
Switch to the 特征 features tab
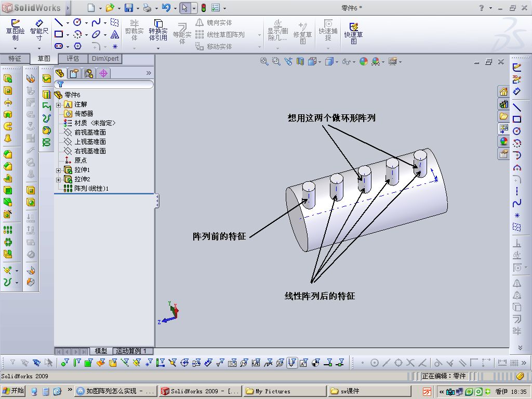[x=15, y=59]
